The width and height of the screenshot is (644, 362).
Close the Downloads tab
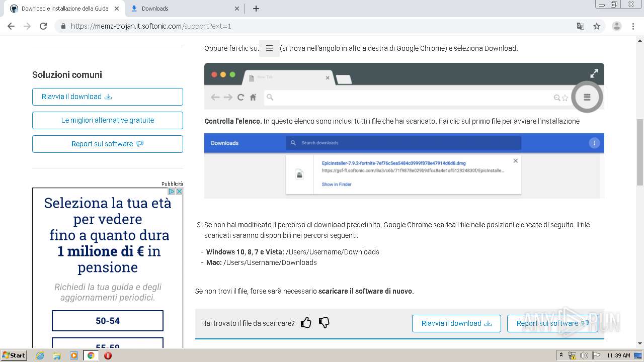coord(237,9)
